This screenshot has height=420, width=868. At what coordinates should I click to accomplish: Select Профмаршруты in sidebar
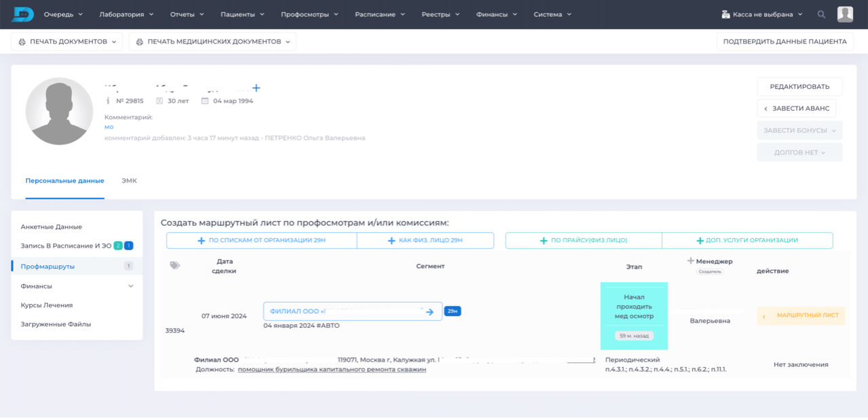point(77,267)
